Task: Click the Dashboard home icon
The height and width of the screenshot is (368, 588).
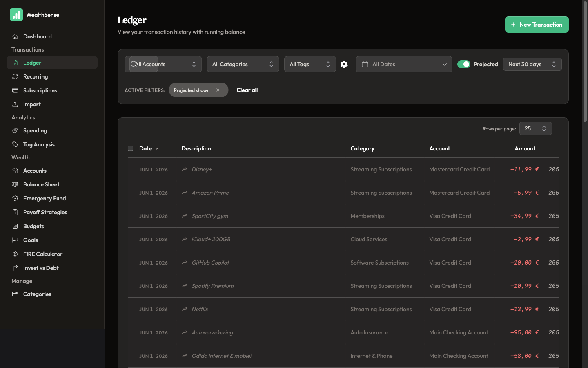Action: (x=15, y=36)
